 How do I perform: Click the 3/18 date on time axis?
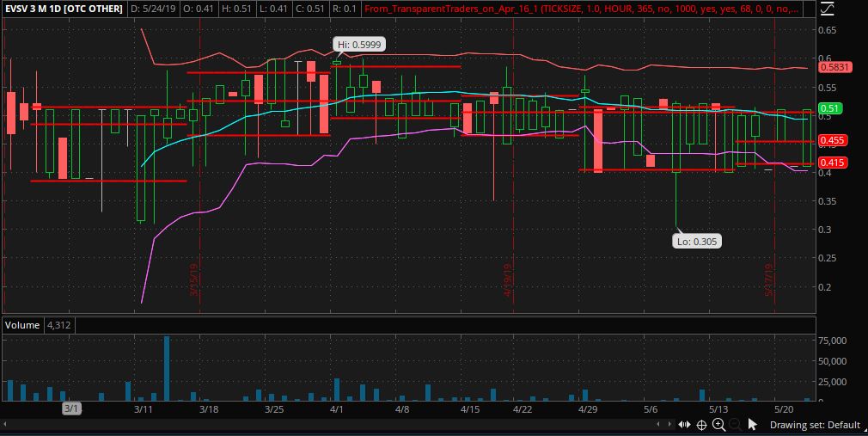pyautogui.click(x=209, y=409)
